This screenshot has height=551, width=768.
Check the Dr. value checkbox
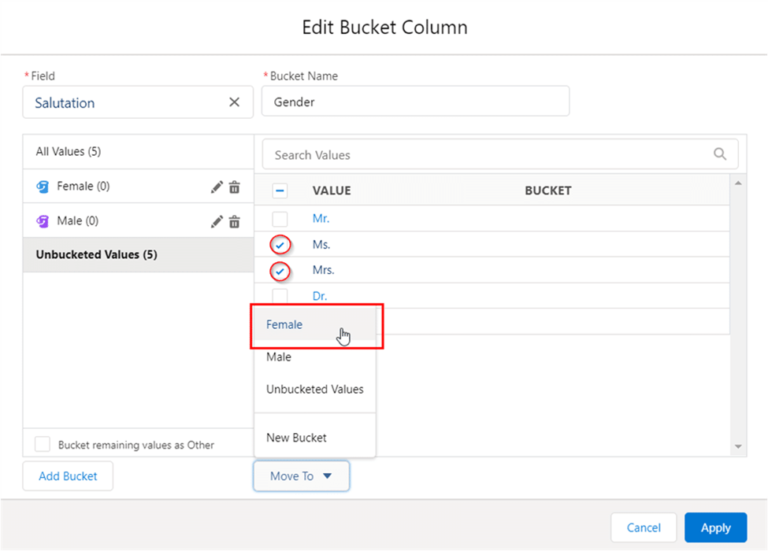[x=280, y=296]
